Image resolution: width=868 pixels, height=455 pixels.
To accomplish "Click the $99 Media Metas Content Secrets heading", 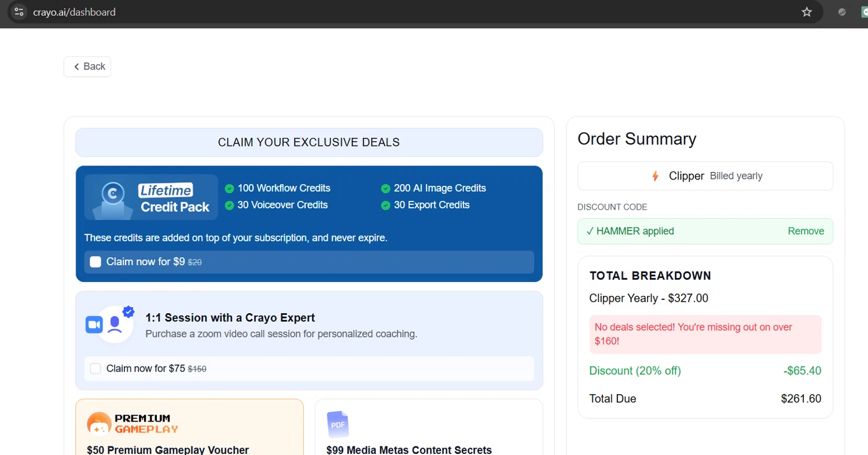I will pyautogui.click(x=409, y=450).
